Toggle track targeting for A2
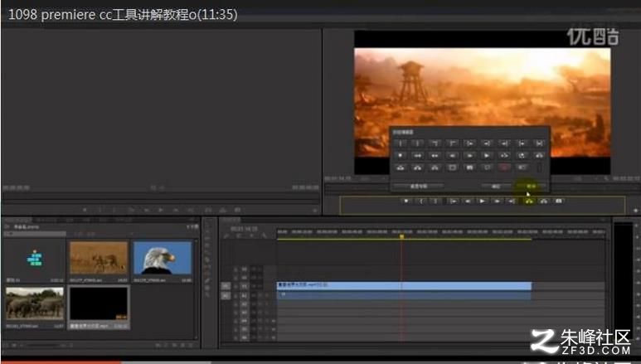This screenshot has height=364, width=641. [245, 303]
